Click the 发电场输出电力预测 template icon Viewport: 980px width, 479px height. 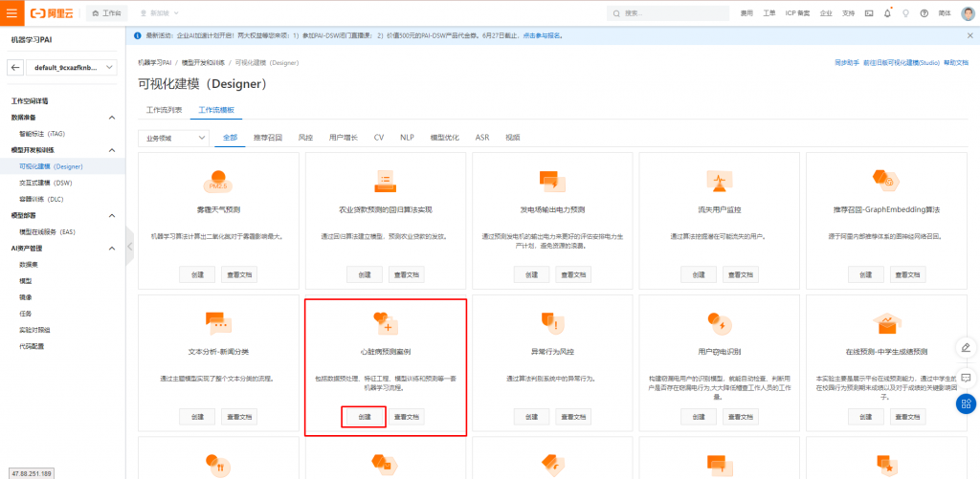pos(552,181)
